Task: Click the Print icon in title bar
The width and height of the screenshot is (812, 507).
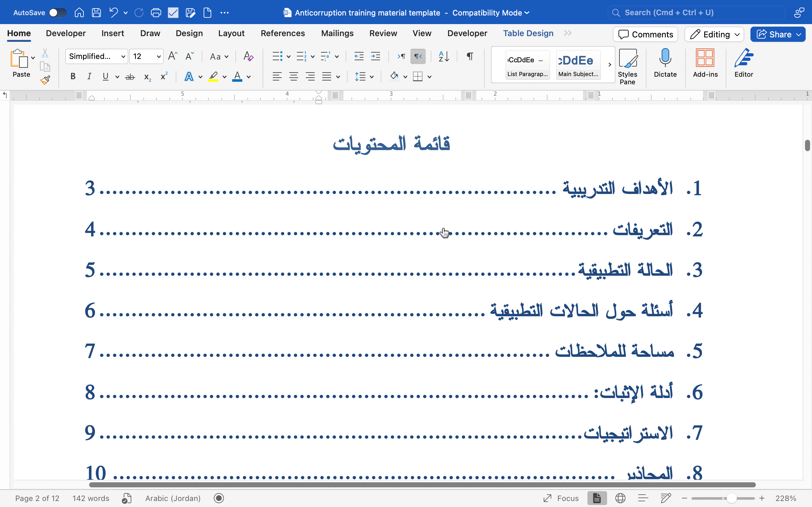Action: [156, 13]
